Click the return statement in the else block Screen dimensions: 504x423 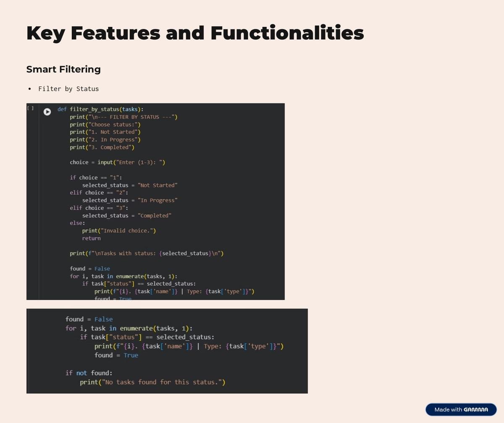pyautogui.click(x=91, y=238)
